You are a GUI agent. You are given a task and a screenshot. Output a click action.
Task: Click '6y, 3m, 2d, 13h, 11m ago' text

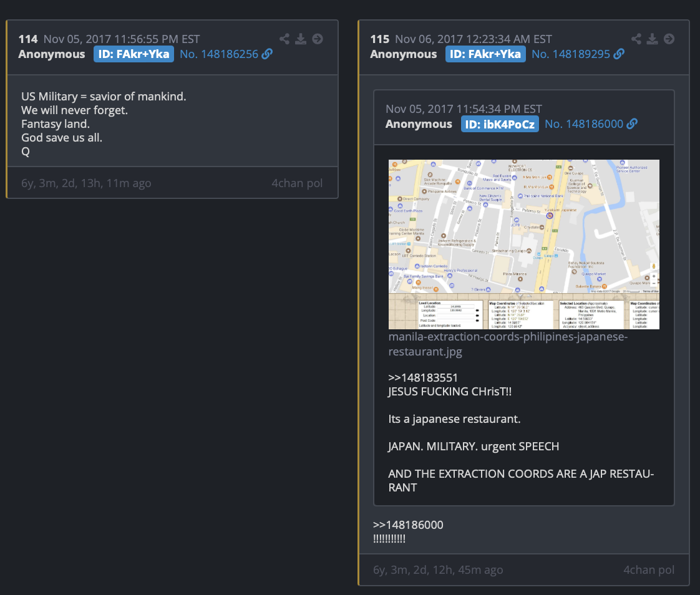(86, 183)
